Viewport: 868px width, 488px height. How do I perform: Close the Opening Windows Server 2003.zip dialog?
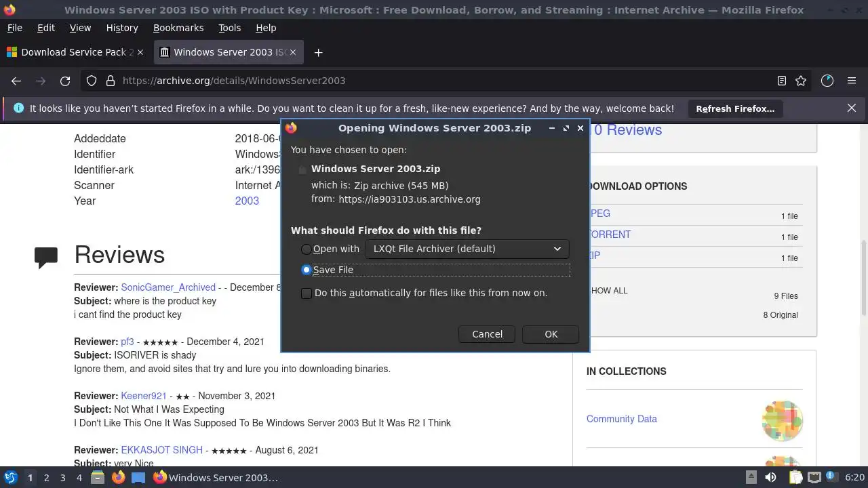[x=580, y=127]
